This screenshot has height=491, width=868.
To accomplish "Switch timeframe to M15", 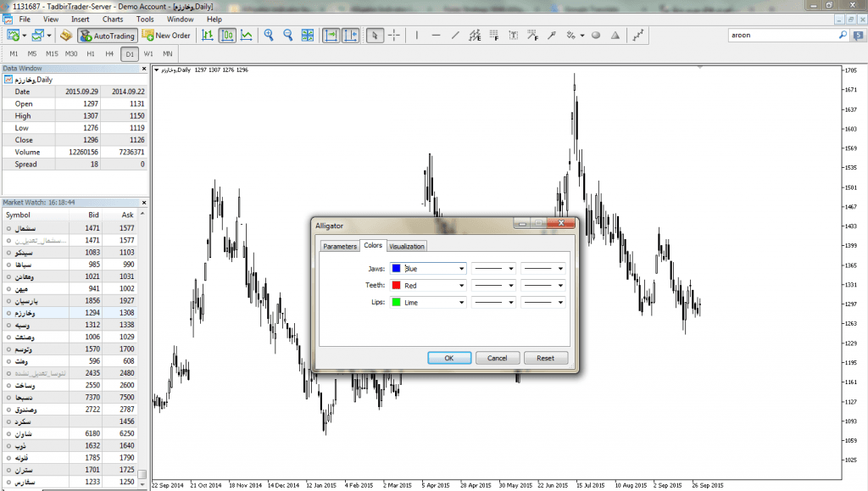I will pyautogui.click(x=52, y=53).
